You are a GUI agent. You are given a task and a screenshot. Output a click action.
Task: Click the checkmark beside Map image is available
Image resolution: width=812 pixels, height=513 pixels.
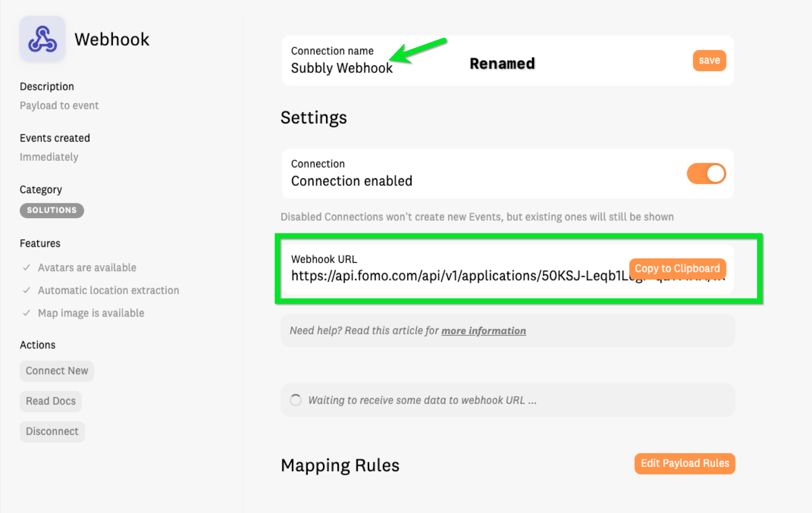tap(27, 313)
